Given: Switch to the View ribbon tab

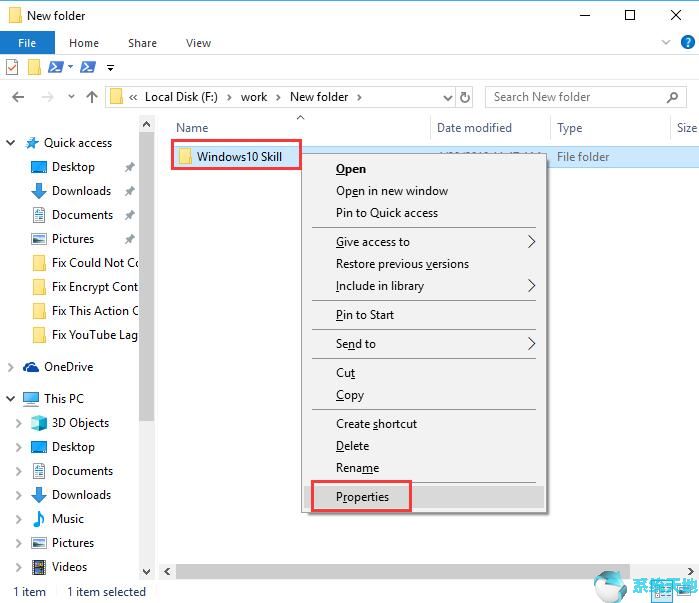Looking at the screenshot, I should (x=198, y=43).
